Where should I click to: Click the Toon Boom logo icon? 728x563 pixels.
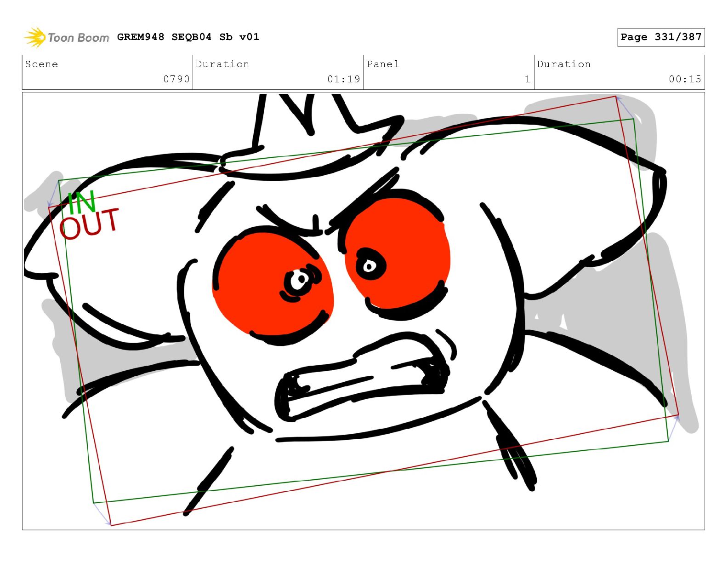(x=35, y=37)
